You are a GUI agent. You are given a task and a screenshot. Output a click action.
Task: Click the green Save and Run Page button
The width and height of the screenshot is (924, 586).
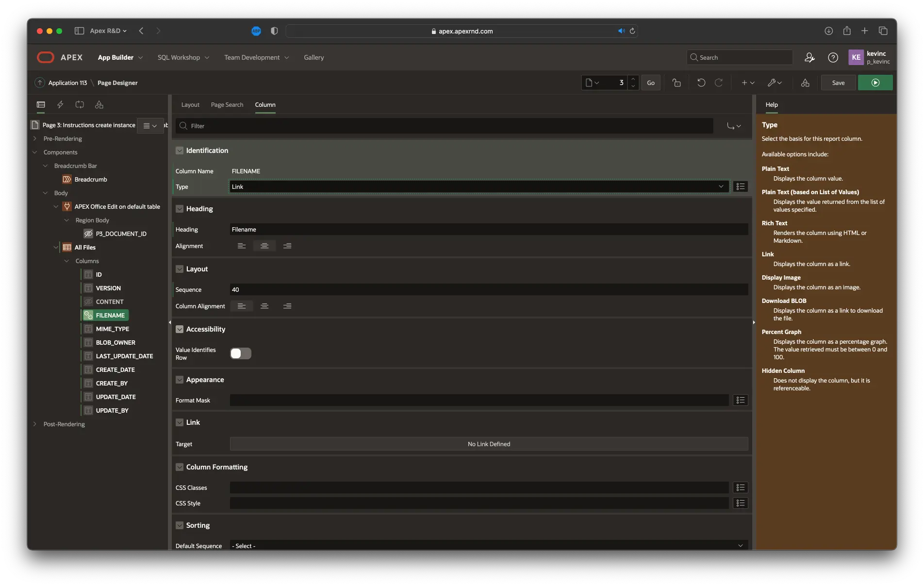click(x=875, y=83)
